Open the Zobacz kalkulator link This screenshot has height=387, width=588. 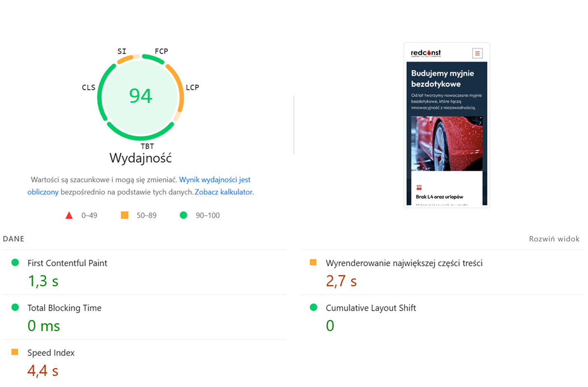tap(224, 192)
